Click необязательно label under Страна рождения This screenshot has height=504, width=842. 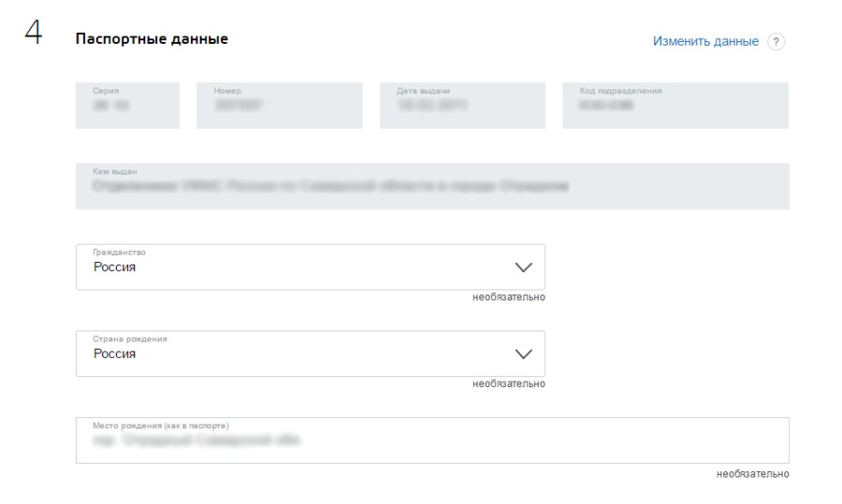point(508,383)
